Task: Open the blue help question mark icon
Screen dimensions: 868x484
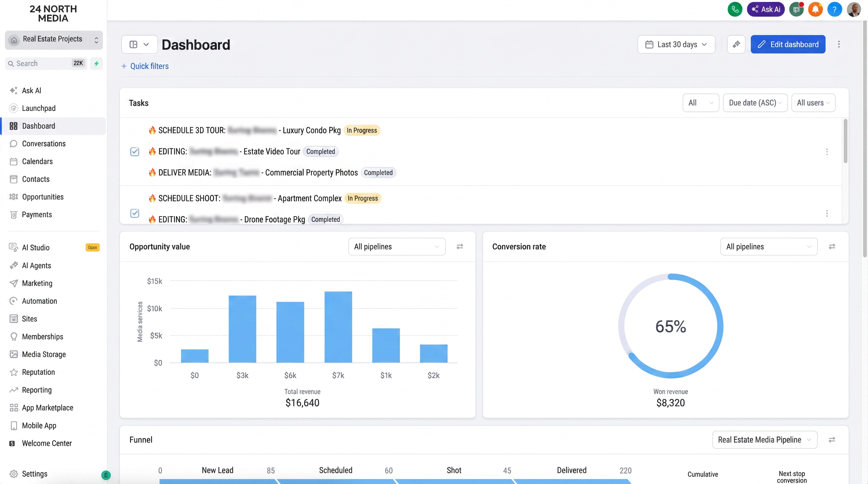Action: pyautogui.click(x=835, y=9)
